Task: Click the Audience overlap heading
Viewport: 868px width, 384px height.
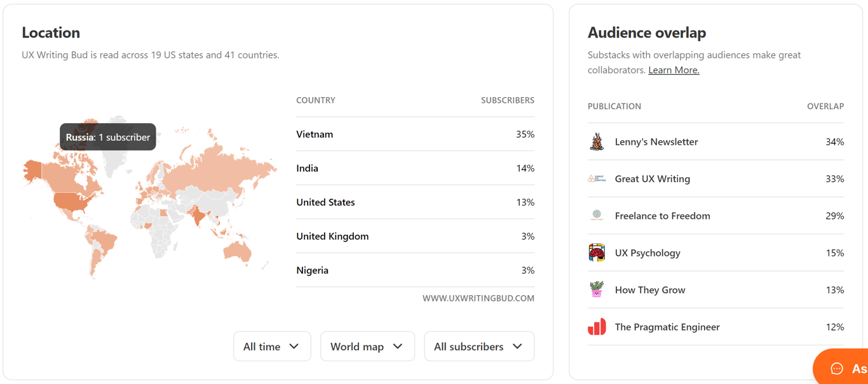Action: tap(647, 32)
